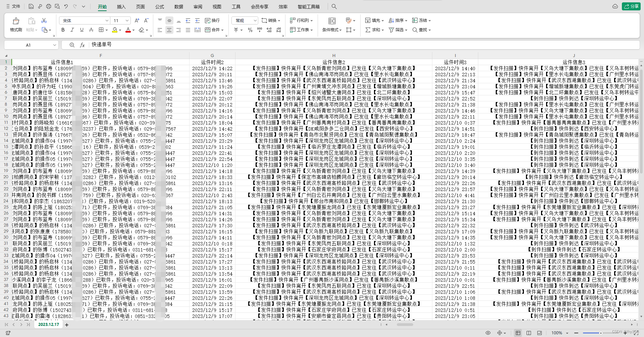Add new sheet with plus icon
644x337 pixels.
click(x=67, y=325)
